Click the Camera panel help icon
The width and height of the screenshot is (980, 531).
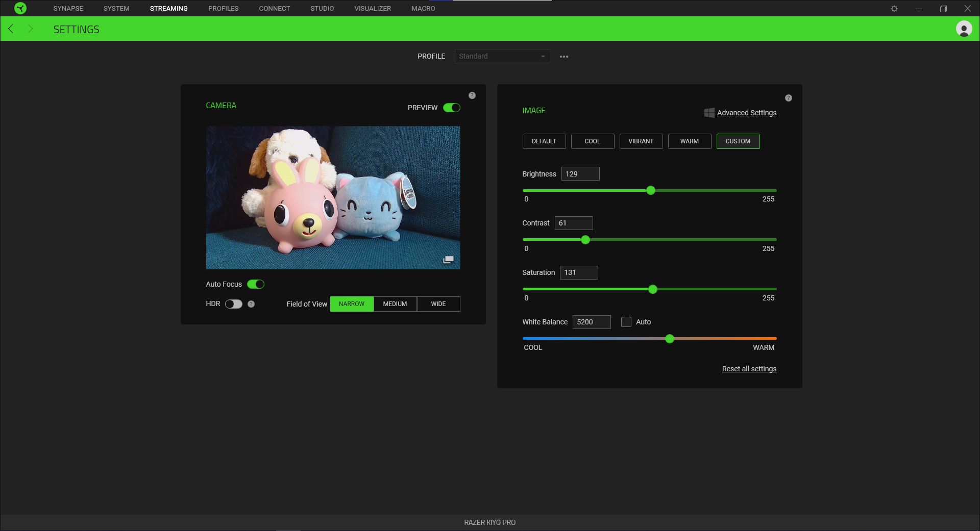pos(472,95)
